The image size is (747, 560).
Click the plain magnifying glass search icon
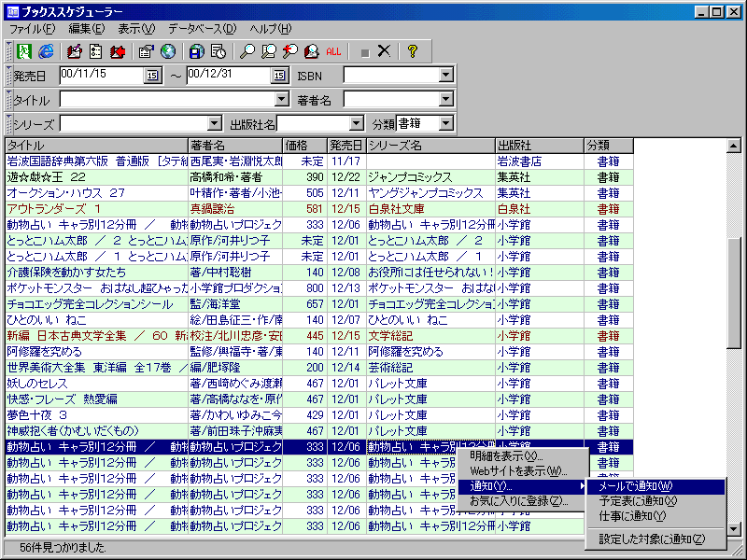tap(247, 51)
